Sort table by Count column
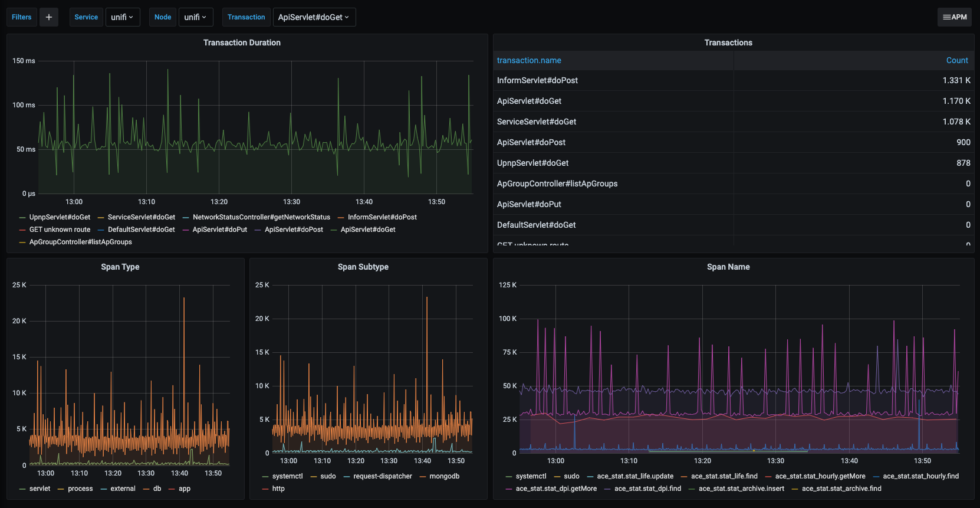This screenshot has width=980, height=508. 957,60
